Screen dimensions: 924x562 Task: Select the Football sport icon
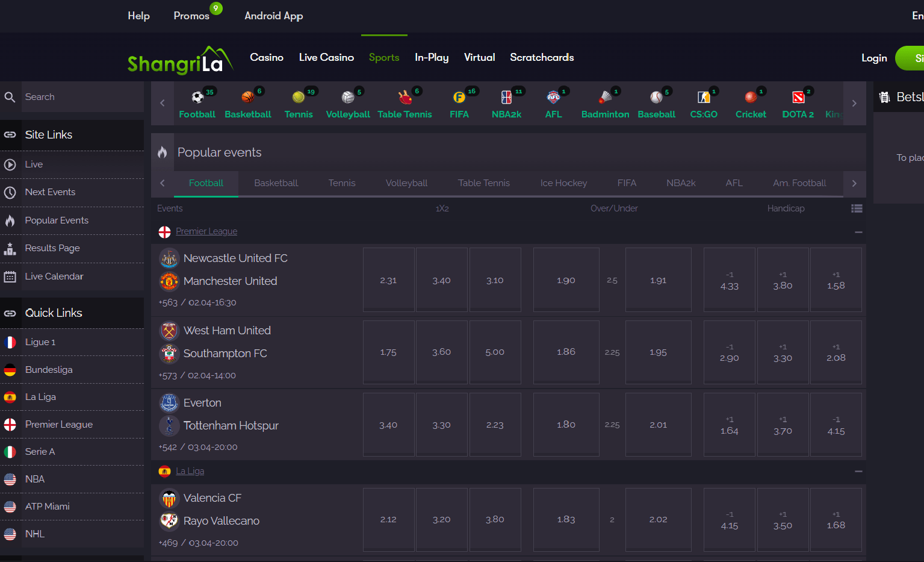tap(197, 98)
